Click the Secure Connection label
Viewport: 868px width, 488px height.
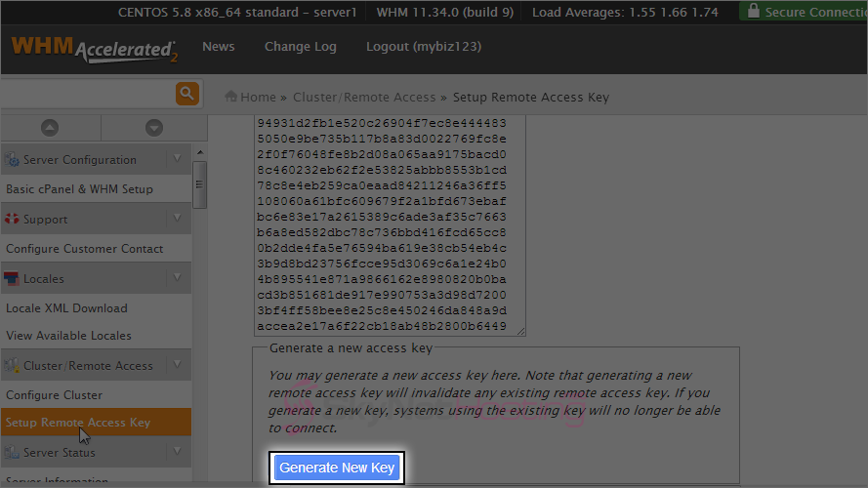816,12
